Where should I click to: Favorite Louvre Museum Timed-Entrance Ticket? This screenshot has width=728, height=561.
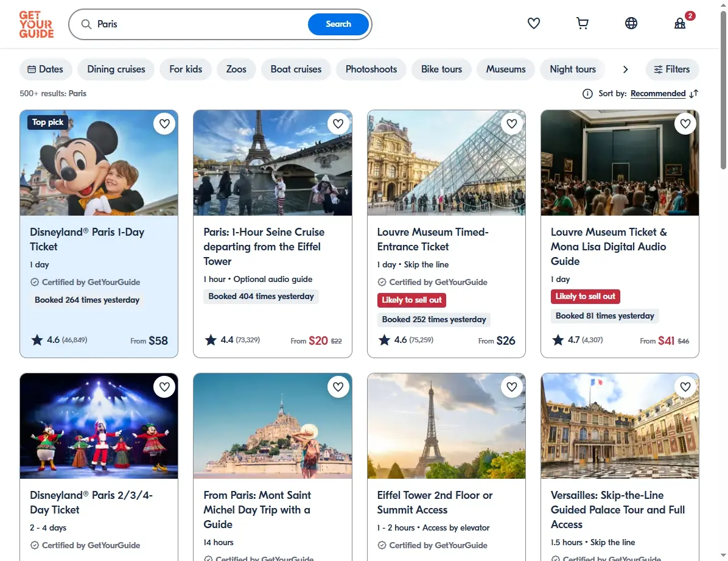point(512,124)
